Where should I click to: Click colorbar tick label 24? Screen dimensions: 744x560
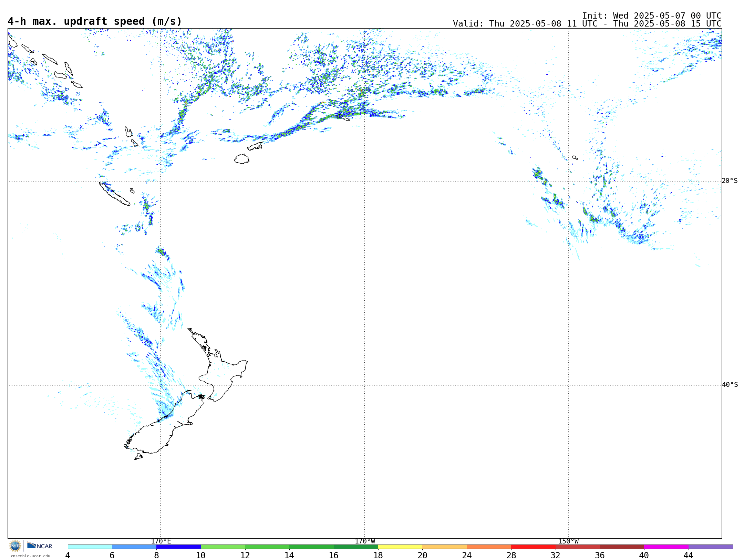click(x=467, y=555)
